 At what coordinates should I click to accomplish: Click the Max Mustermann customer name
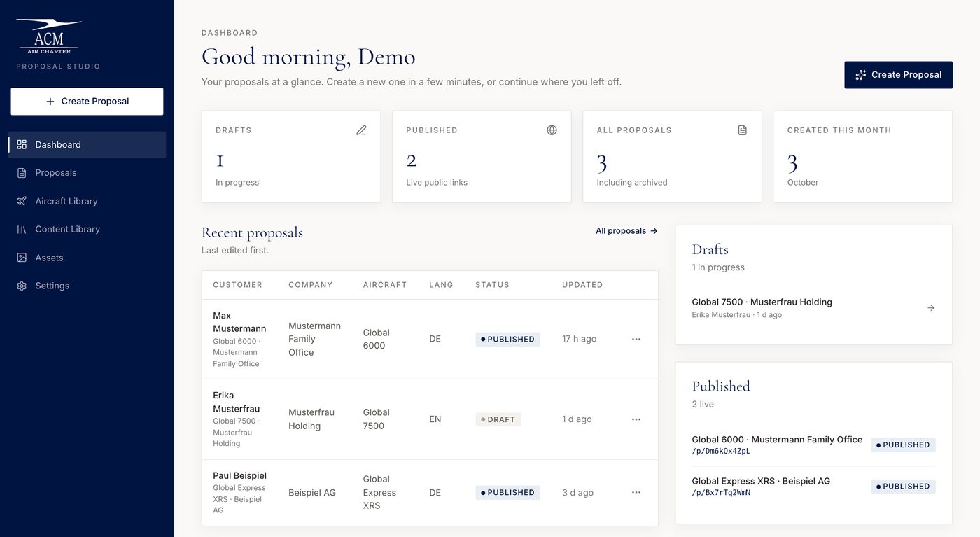point(239,322)
